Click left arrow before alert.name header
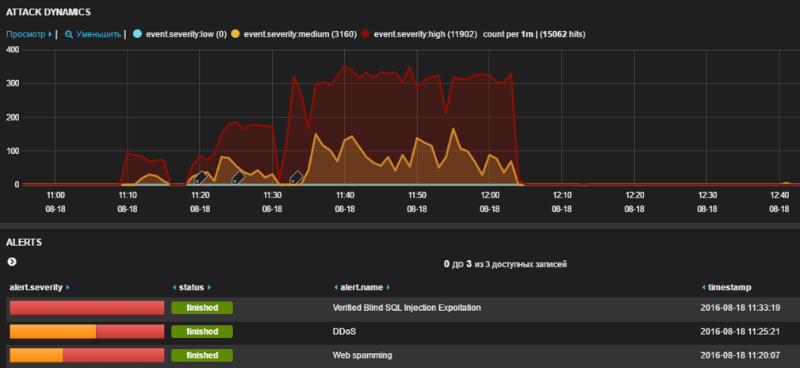The height and width of the screenshot is (368, 800). [x=336, y=288]
